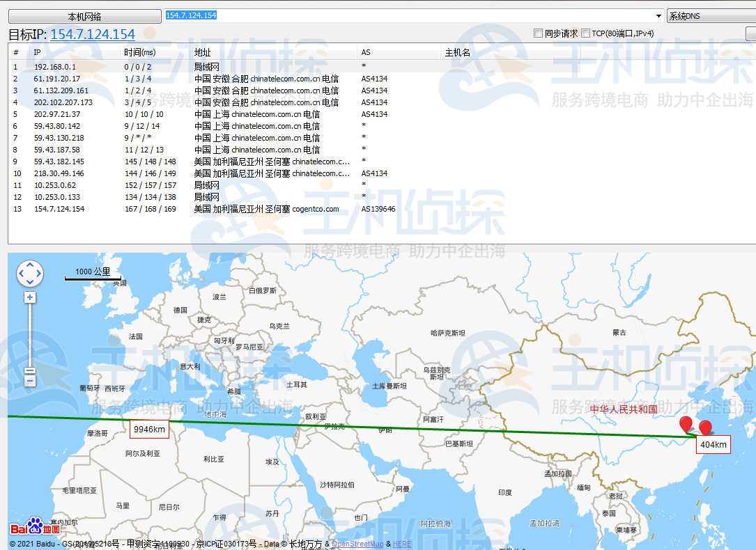Zoom in using the map plus button

click(30, 297)
